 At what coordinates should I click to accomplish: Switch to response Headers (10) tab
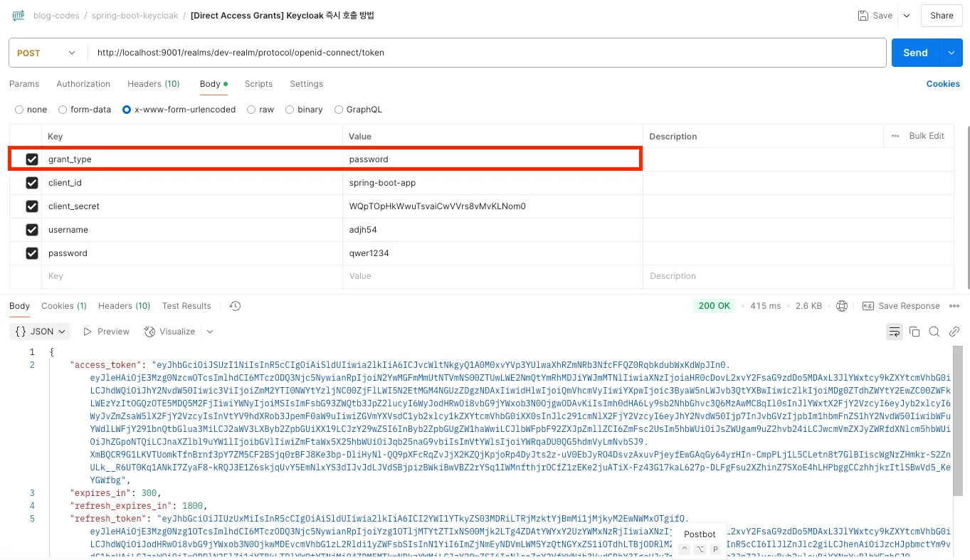125,306
